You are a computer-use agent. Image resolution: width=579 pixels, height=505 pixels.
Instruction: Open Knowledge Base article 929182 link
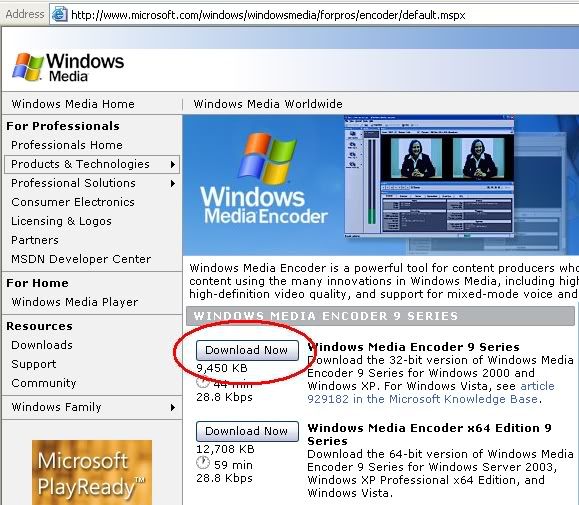coord(431,392)
